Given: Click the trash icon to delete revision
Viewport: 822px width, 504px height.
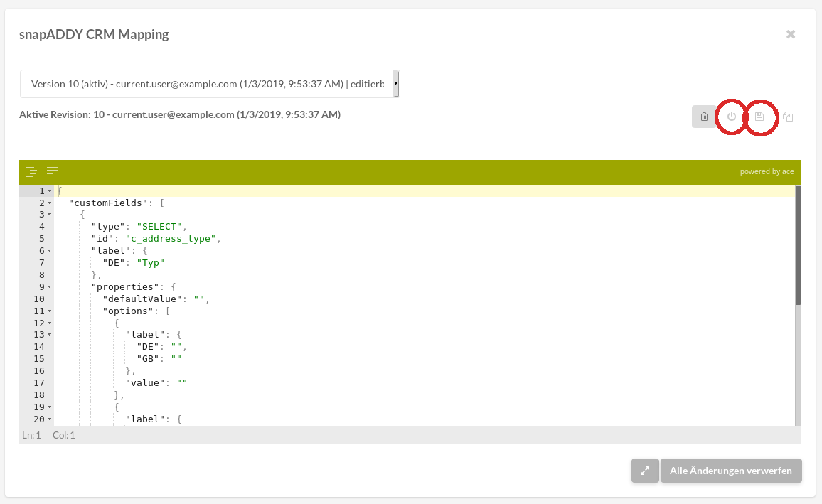Looking at the screenshot, I should (x=704, y=117).
